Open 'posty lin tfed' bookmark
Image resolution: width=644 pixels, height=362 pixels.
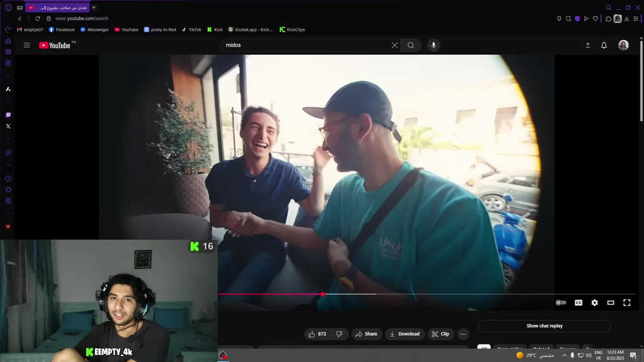160,30
